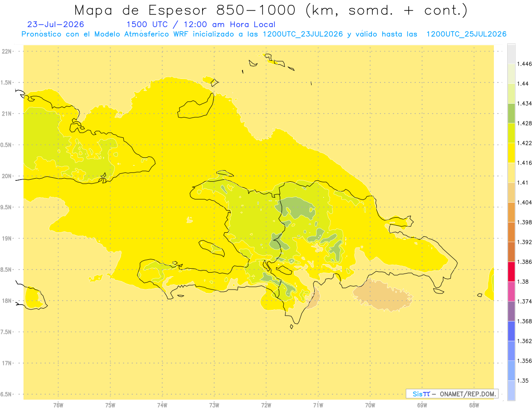Click the "1.428" colorbar value
Screen dimensions: 532x411
coord(524,123)
